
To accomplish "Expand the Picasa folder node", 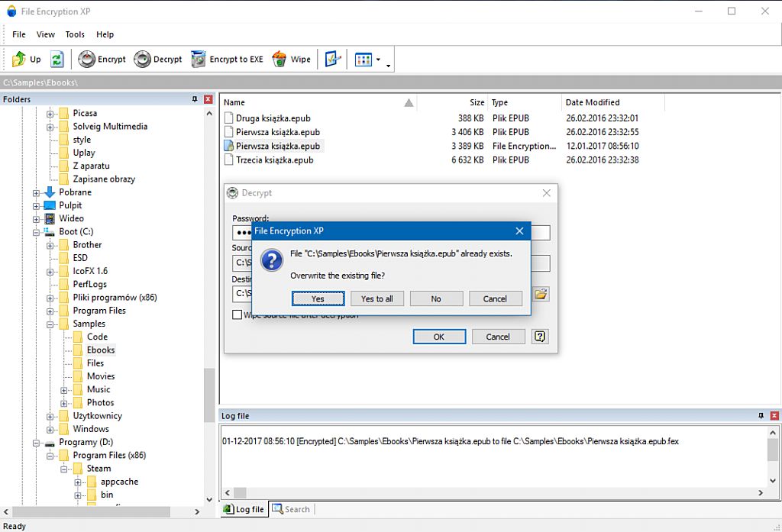I will click(50, 114).
